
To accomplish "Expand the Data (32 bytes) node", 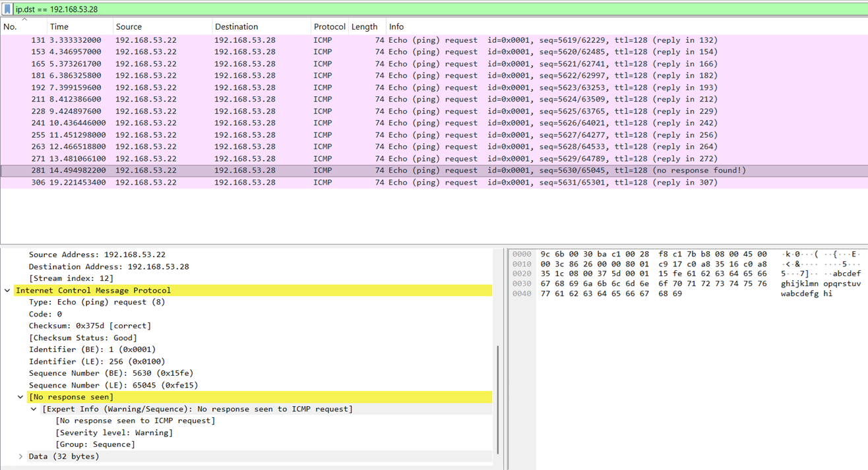I will click(20, 457).
